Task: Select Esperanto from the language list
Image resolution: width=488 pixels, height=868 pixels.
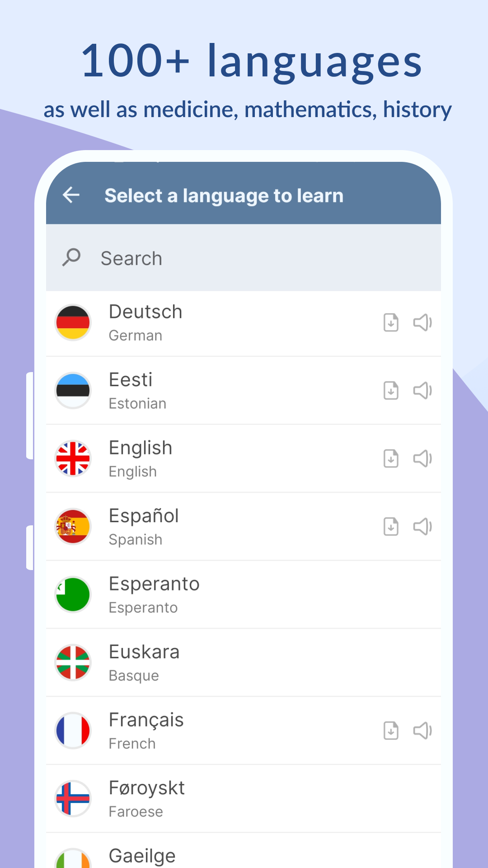Action: tap(244, 594)
